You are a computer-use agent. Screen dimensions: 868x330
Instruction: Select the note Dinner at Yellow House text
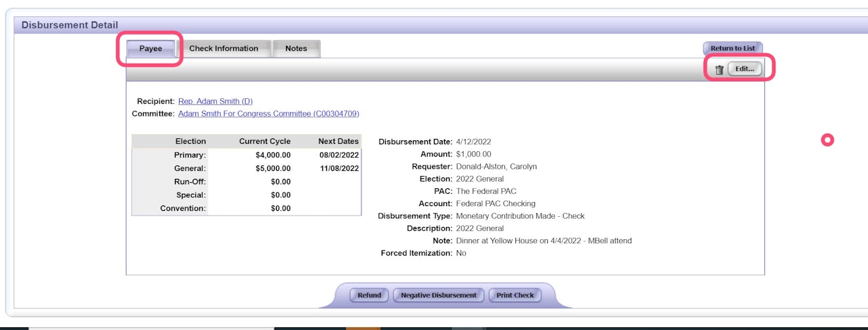(x=544, y=241)
